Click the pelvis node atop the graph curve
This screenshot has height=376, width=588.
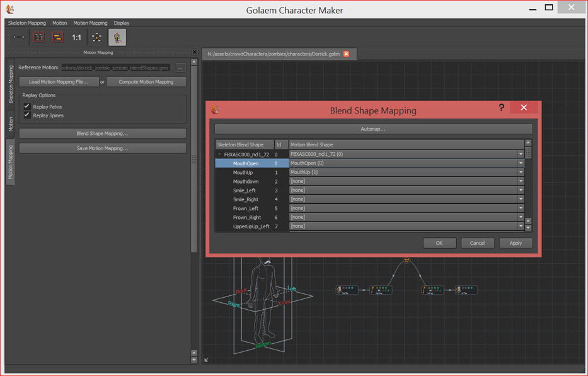coord(406,260)
